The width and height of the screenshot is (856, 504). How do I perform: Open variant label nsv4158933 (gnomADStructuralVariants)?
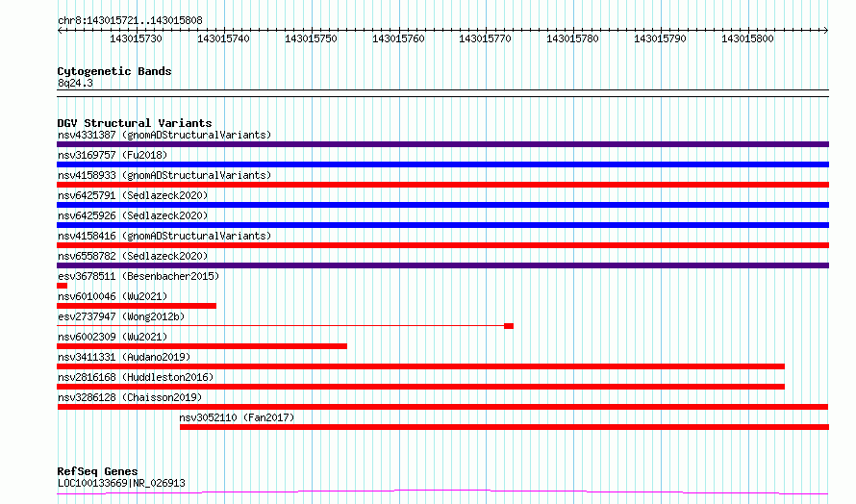164,175
